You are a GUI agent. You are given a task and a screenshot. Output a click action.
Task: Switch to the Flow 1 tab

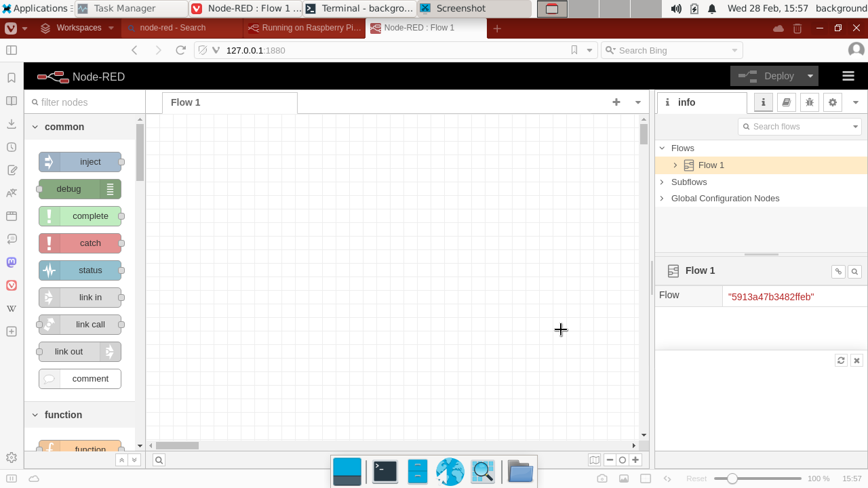[x=185, y=102]
